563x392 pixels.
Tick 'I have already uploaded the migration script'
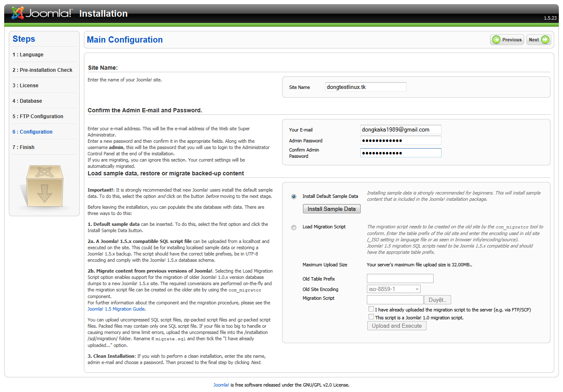(x=371, y=309)
